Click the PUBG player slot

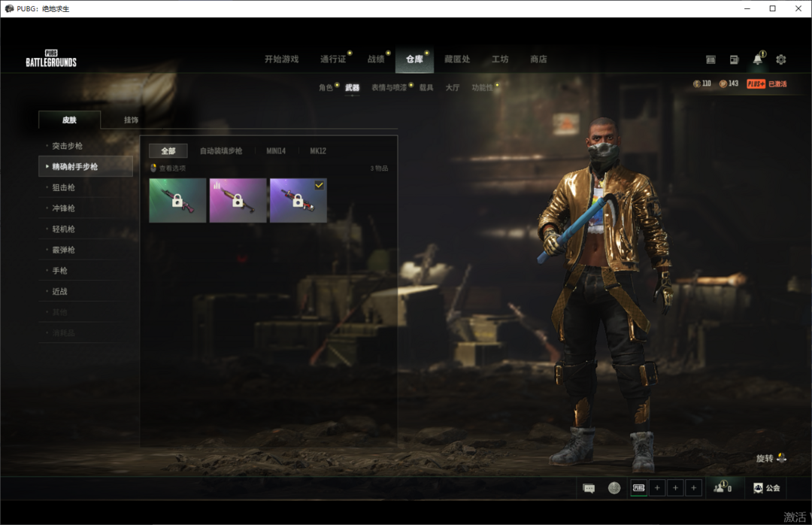tap(639, 487)
